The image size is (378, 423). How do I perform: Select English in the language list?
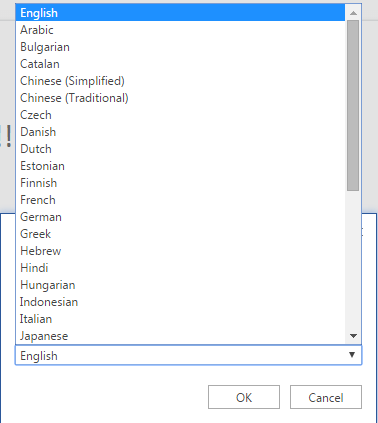point(180,13)
